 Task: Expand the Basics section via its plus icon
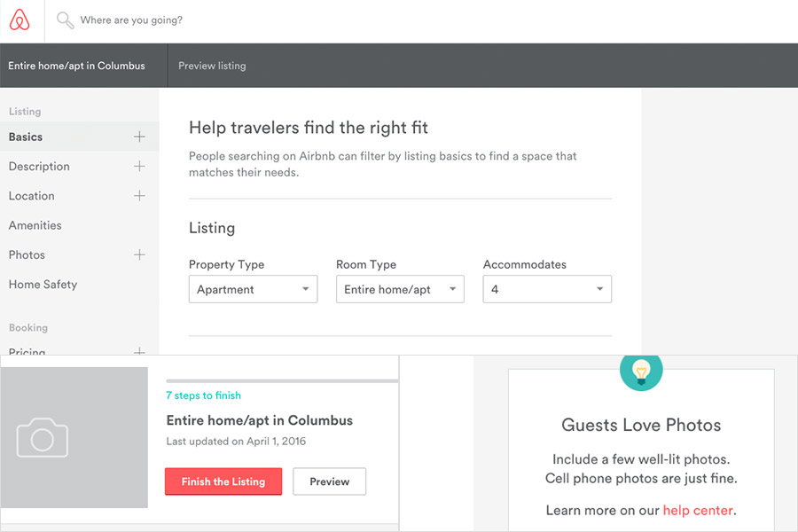139,137
